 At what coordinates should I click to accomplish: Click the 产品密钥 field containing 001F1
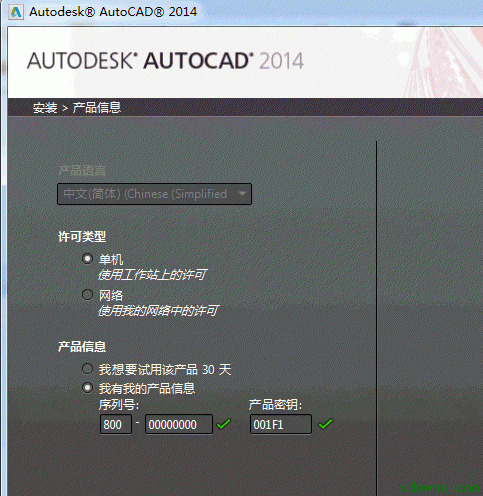(281, 424)
